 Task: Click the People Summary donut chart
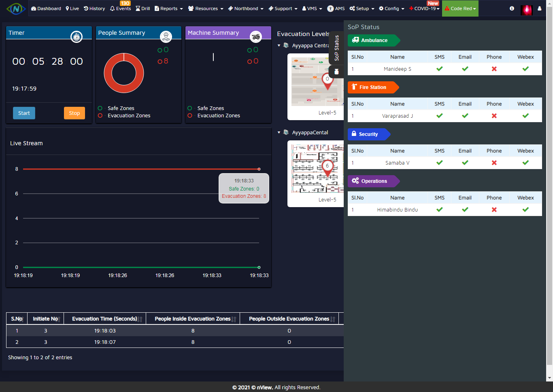click(x=124, y=73)
